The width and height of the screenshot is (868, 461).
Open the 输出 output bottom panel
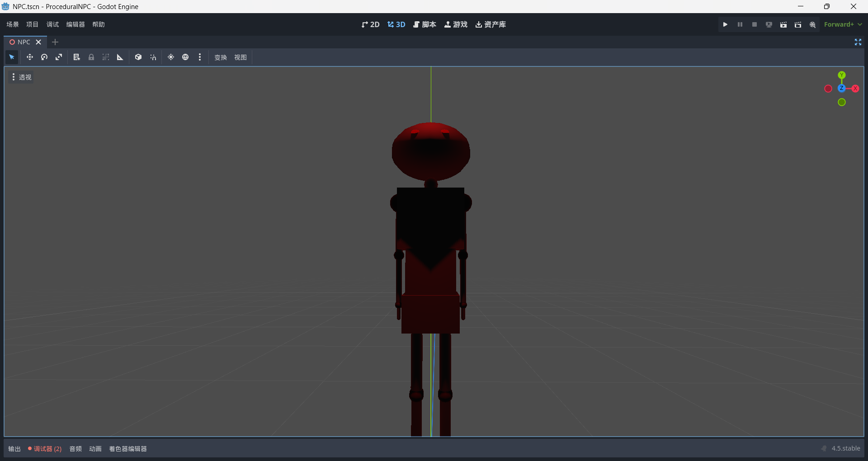click(14, 449)
